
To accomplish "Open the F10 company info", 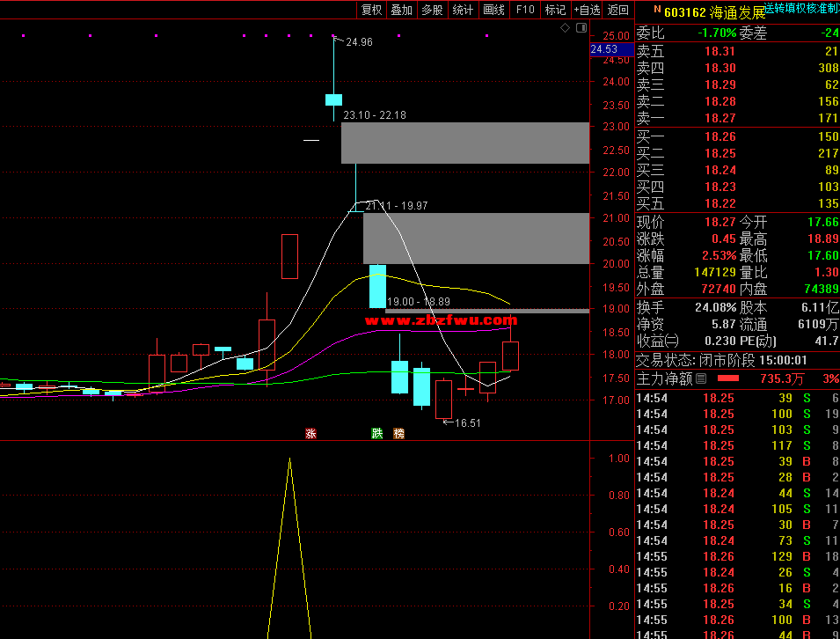I will pyautogui.click(x=525, y=10).
